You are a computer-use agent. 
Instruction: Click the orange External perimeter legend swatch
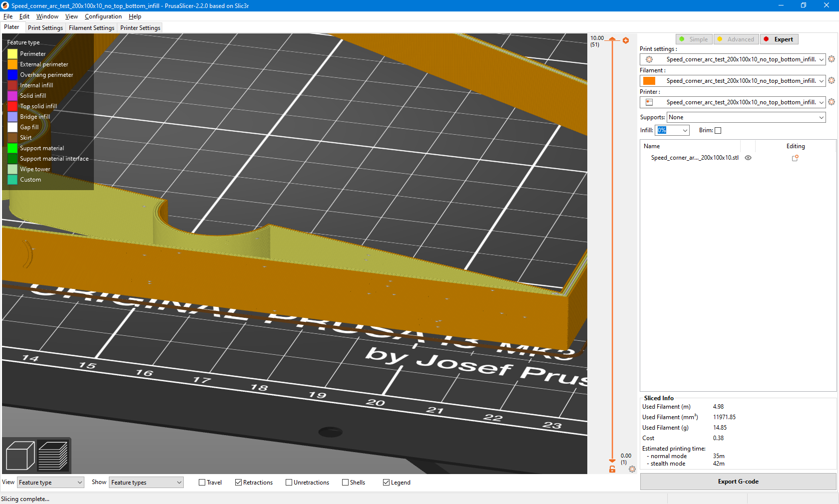(x=12, y=64)
